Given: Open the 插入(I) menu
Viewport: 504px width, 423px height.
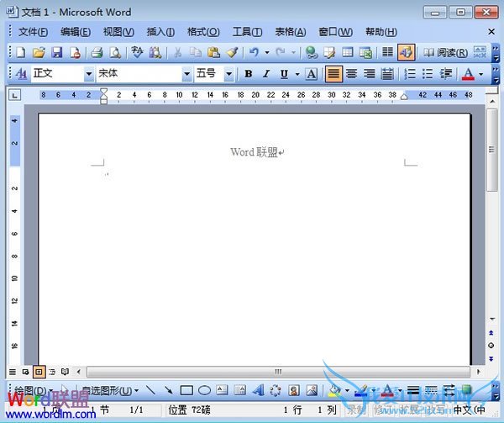Looking at the screenshot, I should 160,32.
